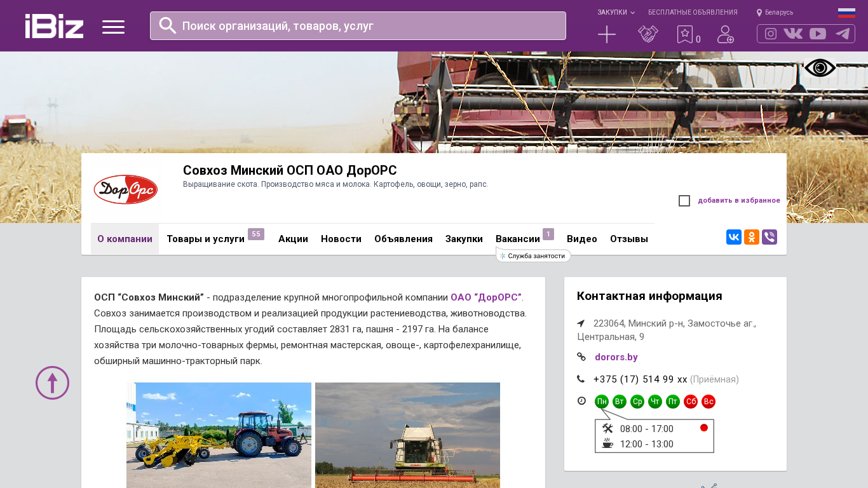Click the user account icon

(x=726, y=34)
